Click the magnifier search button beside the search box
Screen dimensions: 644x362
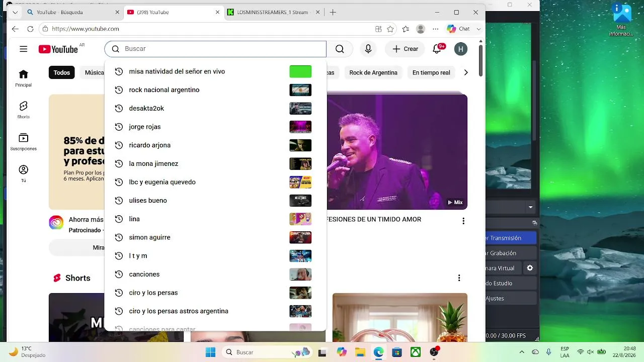[x=340, y=49]
